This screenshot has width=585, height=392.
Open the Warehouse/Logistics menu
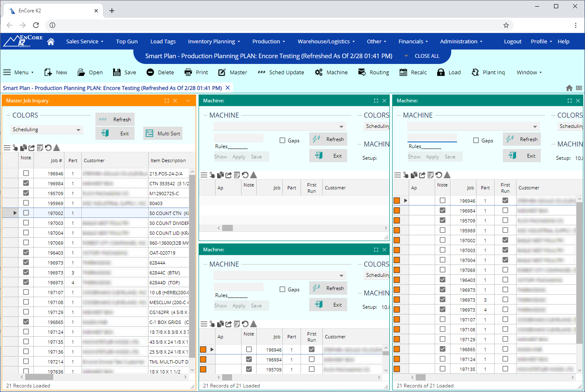pos(326,42)
